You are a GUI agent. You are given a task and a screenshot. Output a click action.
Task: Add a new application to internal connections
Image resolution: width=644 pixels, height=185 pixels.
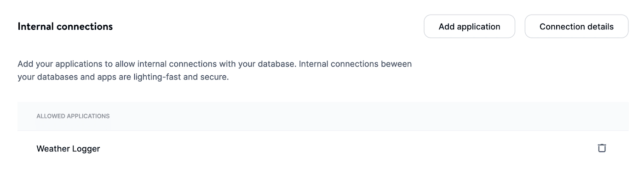pyautogui.click(x=469, y=27)
